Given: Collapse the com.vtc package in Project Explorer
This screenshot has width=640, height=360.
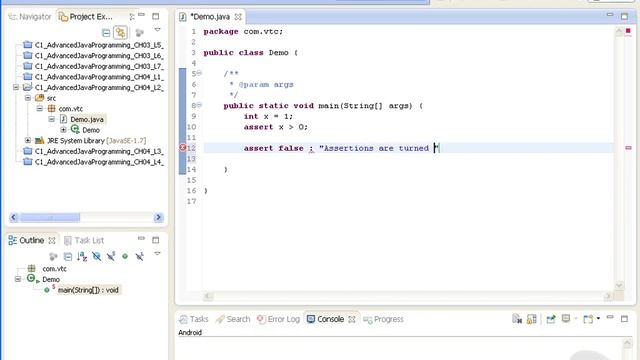Looking at the screenshot, I should [40, 109].
